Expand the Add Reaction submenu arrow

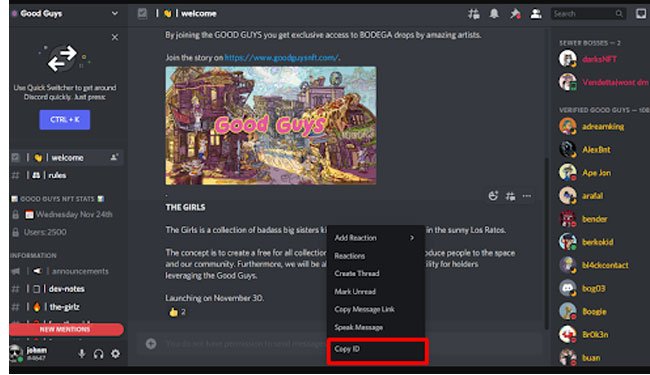(x=412, y=238)
